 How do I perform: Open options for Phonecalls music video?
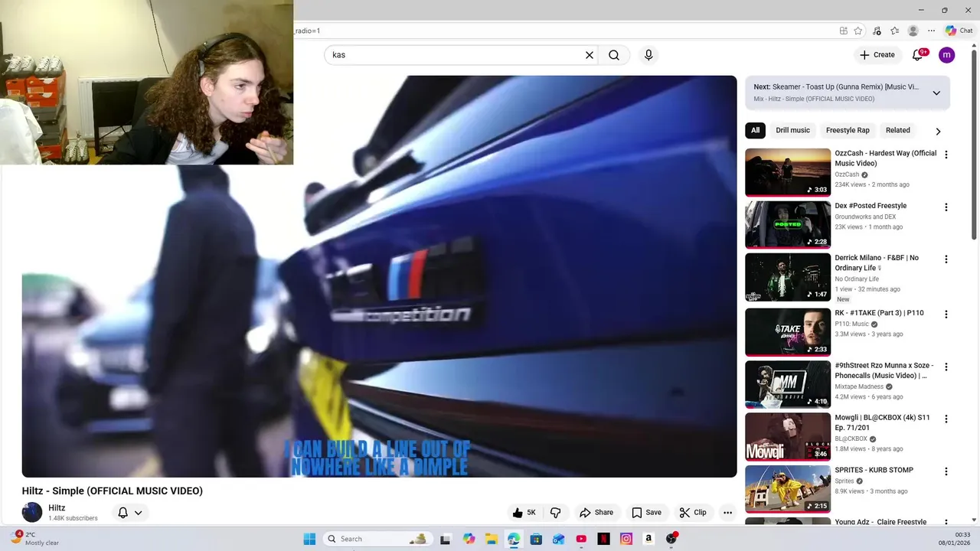tap(946, 367)
